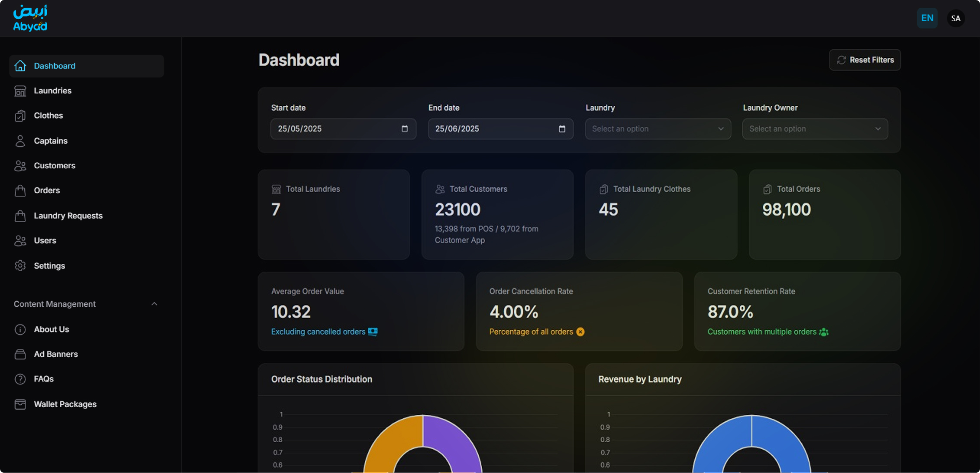The height and width of the screenshot is (473, 980).
Task: Select the FAQs label in sidebar
Action: 44,379
